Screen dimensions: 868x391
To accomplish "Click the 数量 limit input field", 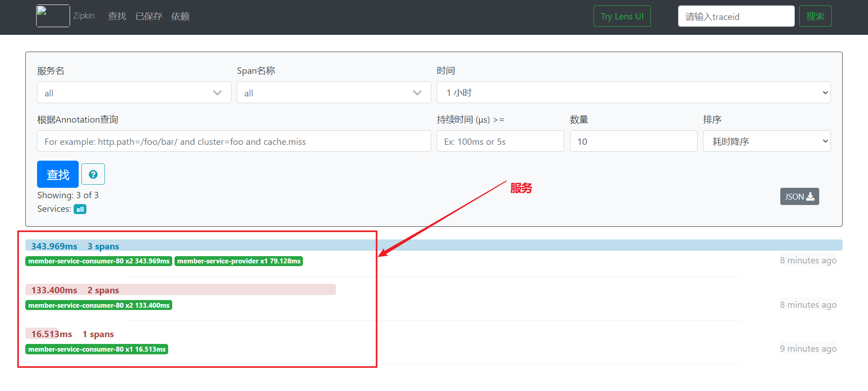I will point(633,141).
